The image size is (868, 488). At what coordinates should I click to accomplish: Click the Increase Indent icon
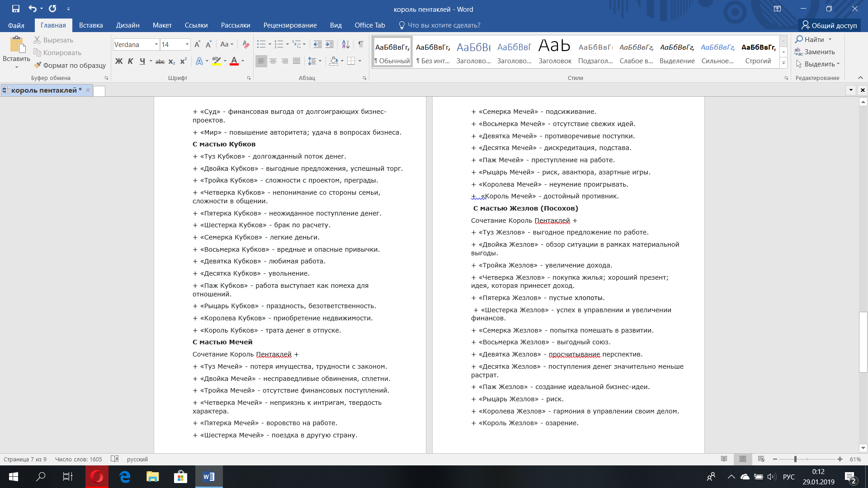click(330, 44)
